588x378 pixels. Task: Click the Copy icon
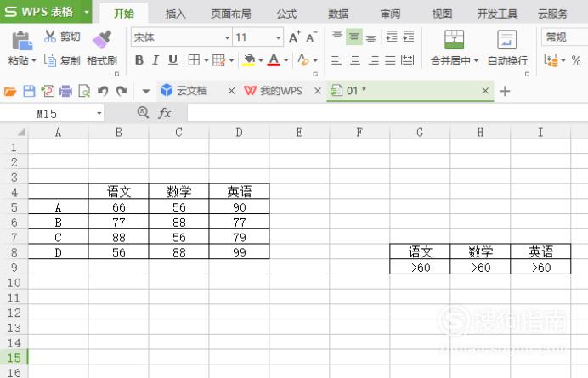(x=50, y=60)
